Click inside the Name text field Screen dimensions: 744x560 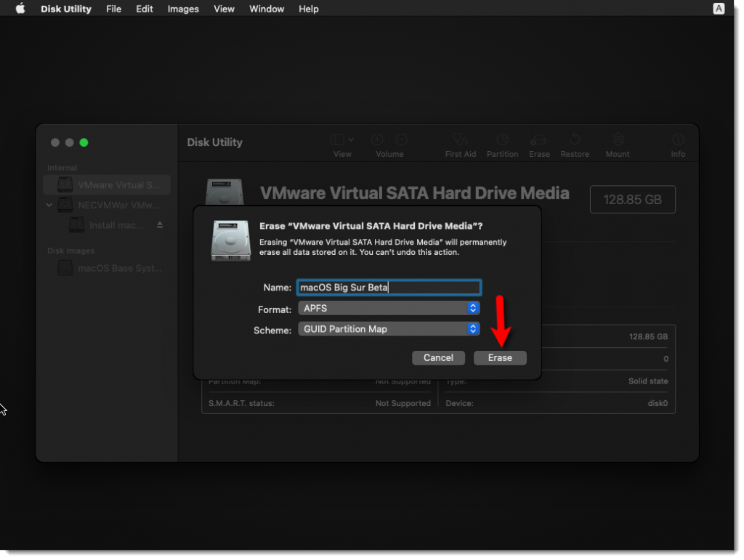(389, 287)
